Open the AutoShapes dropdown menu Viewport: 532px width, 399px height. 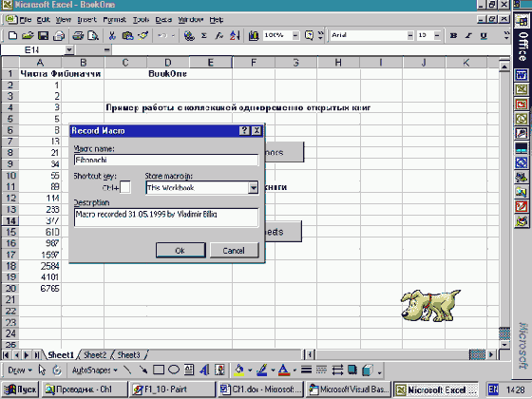94,370
